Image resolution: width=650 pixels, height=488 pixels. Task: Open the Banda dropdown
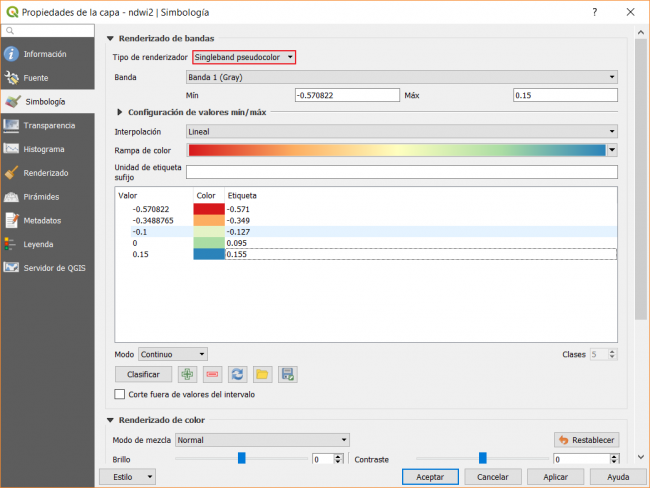point(402,77)
